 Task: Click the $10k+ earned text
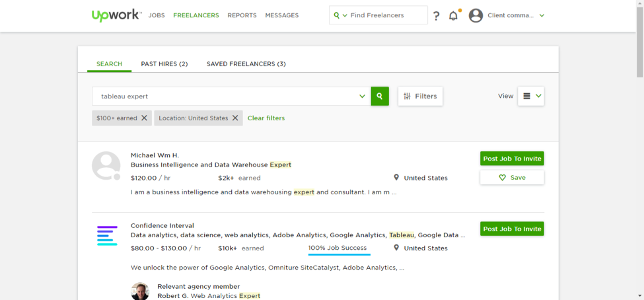240,248
